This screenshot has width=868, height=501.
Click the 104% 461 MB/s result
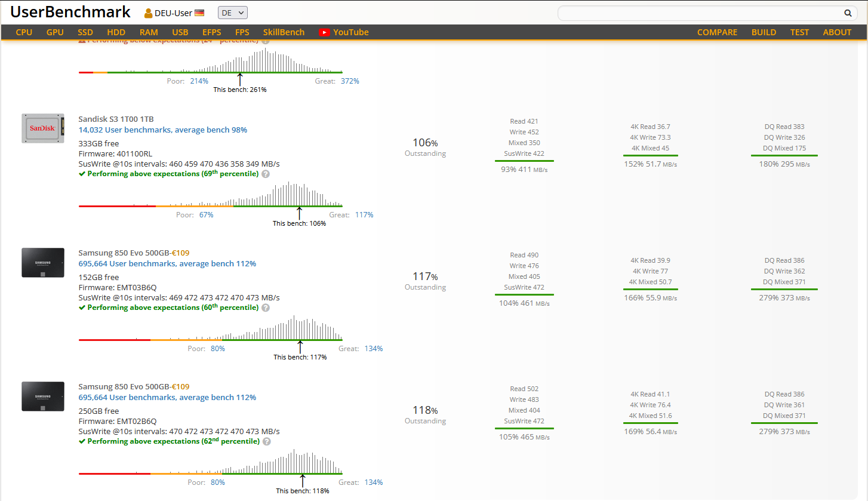coord(524,303)
